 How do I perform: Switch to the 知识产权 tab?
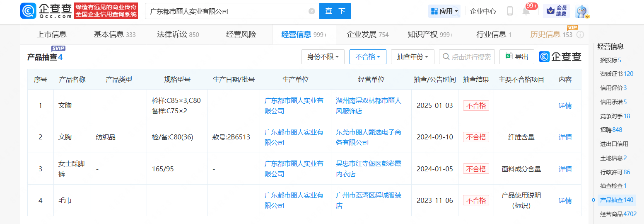pos(430,34)
